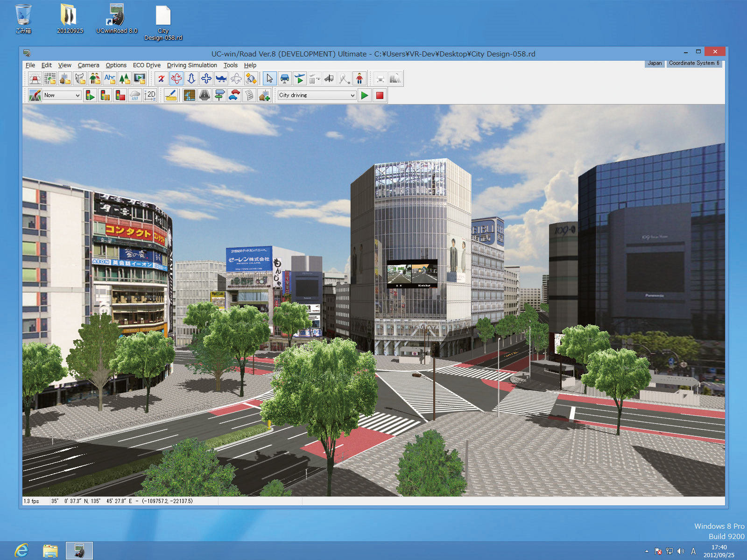Toggle the red and blue cars display
747x560 pixels.
click(234, 95)
